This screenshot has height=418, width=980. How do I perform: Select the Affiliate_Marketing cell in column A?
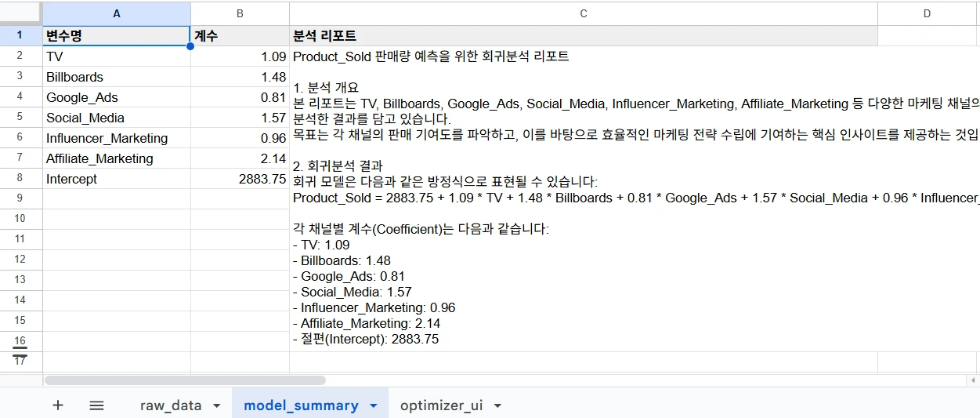(116, 158)
